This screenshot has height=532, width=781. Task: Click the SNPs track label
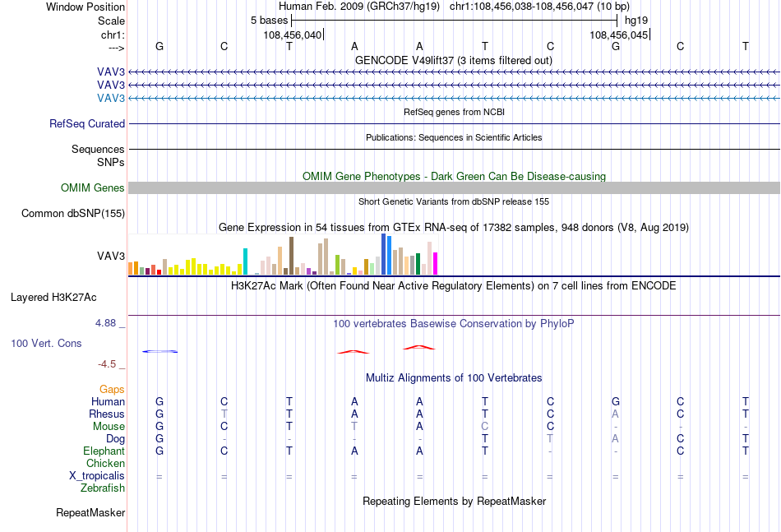coord(111,162)
